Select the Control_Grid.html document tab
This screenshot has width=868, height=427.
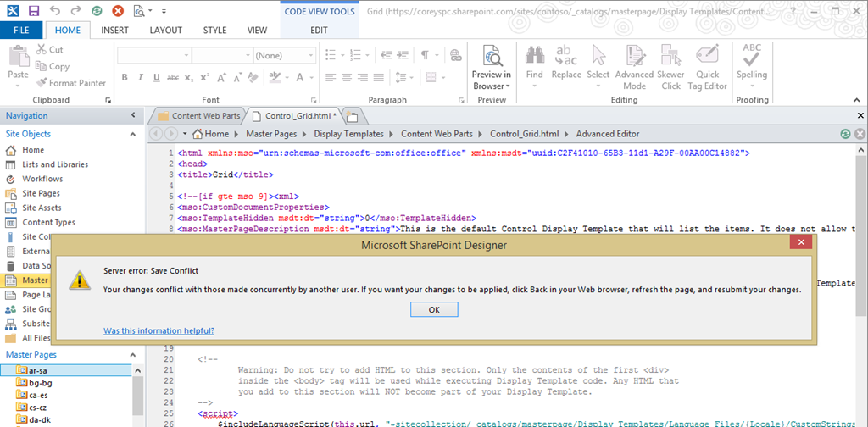coord(294,116)
